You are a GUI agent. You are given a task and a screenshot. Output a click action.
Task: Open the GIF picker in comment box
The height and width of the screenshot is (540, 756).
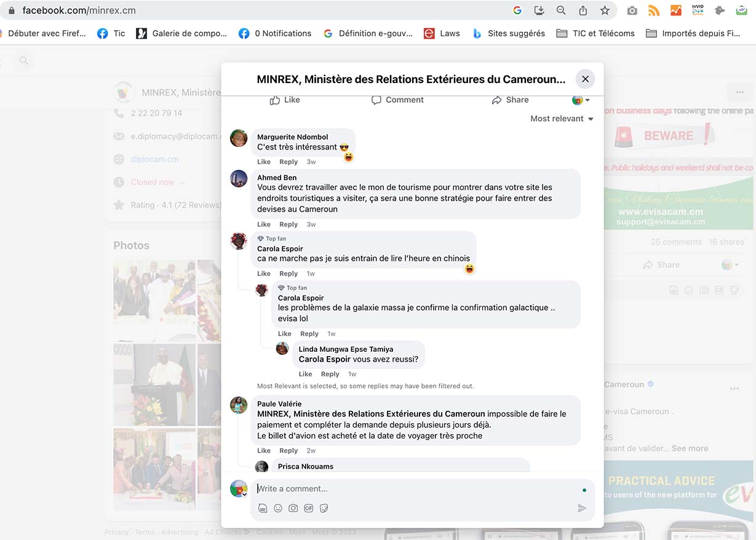click(309, 508)
